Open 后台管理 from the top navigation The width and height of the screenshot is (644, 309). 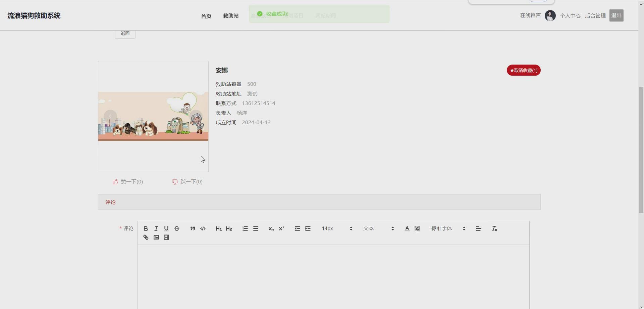point(595,15)
